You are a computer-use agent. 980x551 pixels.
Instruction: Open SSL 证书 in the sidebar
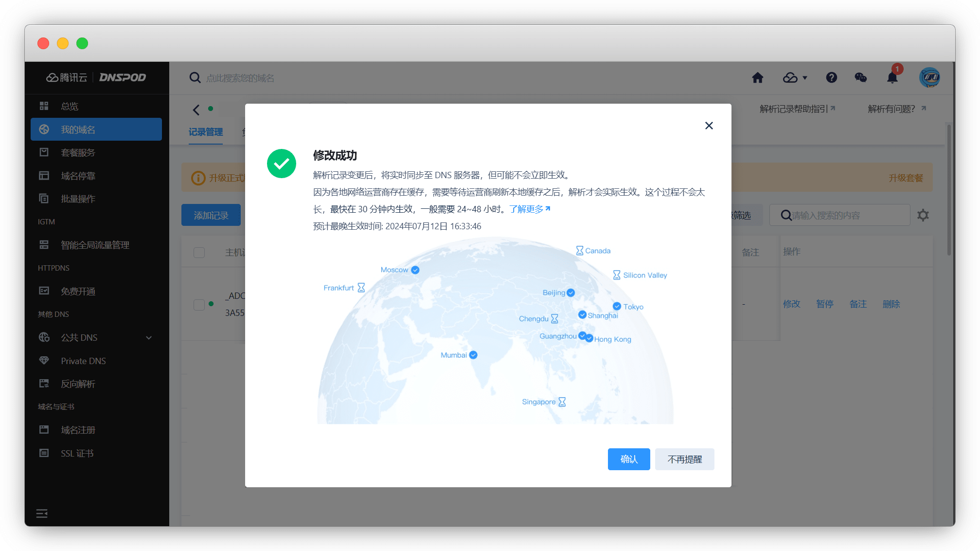77,453
